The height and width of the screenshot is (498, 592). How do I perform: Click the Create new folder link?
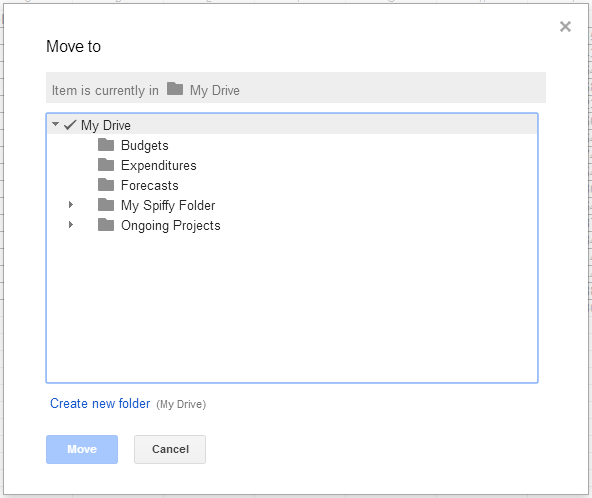(x=100, y=403)
